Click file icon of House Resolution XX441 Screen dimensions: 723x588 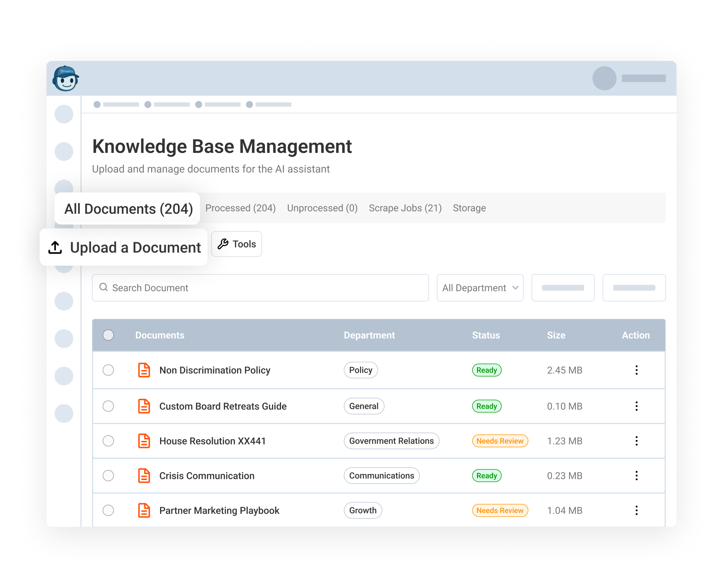[144, 441]
